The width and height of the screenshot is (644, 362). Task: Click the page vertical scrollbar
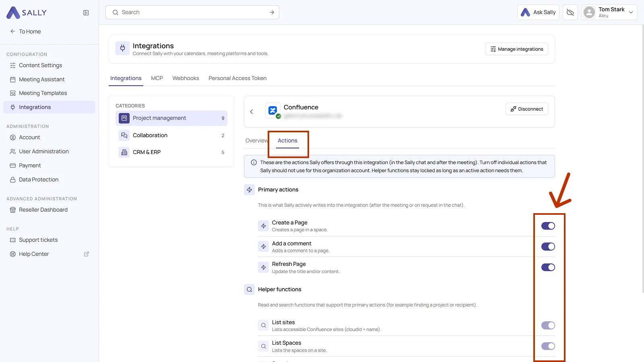[643, 159]
